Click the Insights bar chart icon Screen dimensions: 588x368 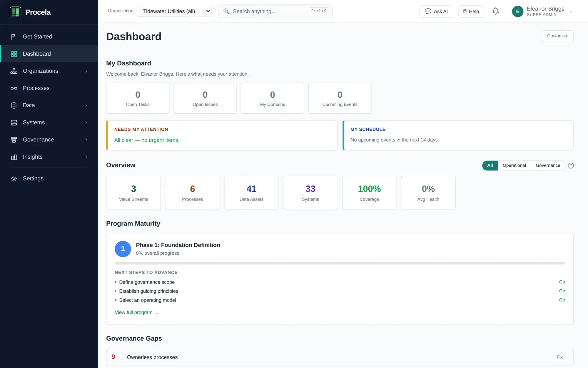pyautogui.click(x=14, y=157)
